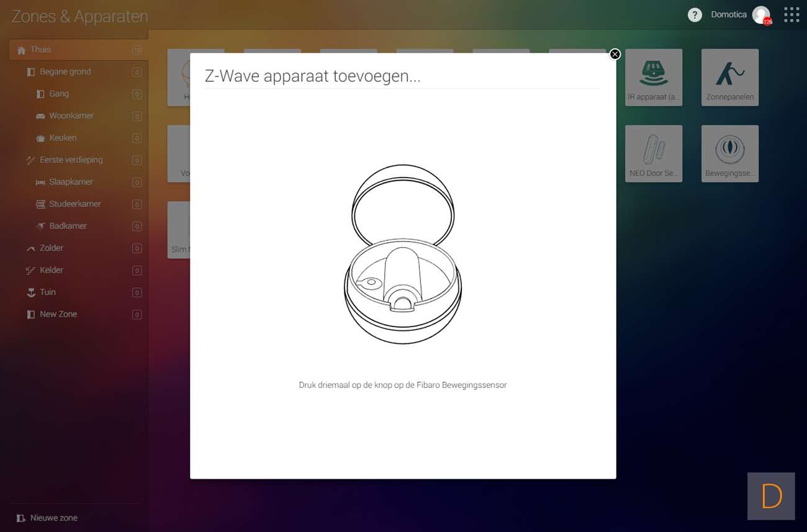Click the Domotica account name

(729, 15)
